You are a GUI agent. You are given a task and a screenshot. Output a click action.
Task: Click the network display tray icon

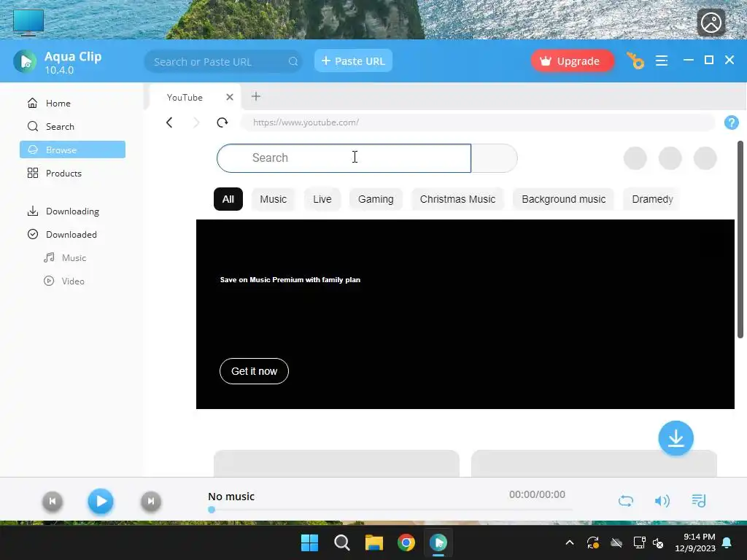[x=639, y=542]
